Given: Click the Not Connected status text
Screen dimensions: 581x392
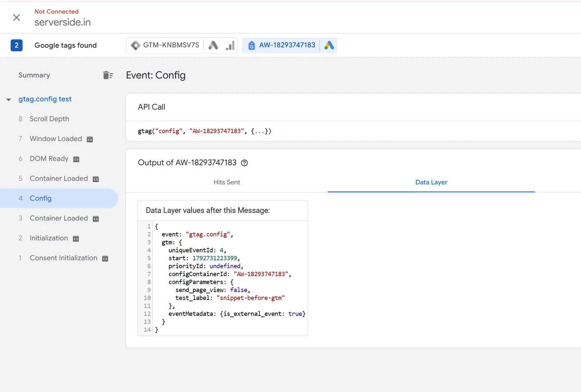Looking at the screenshot, I should 56,12.
